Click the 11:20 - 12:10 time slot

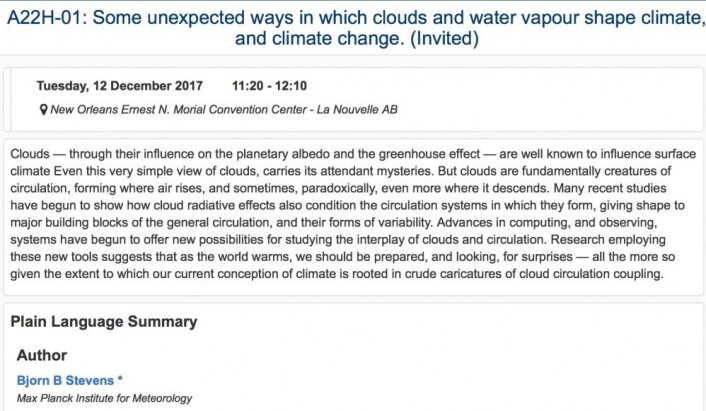point(269,86)
